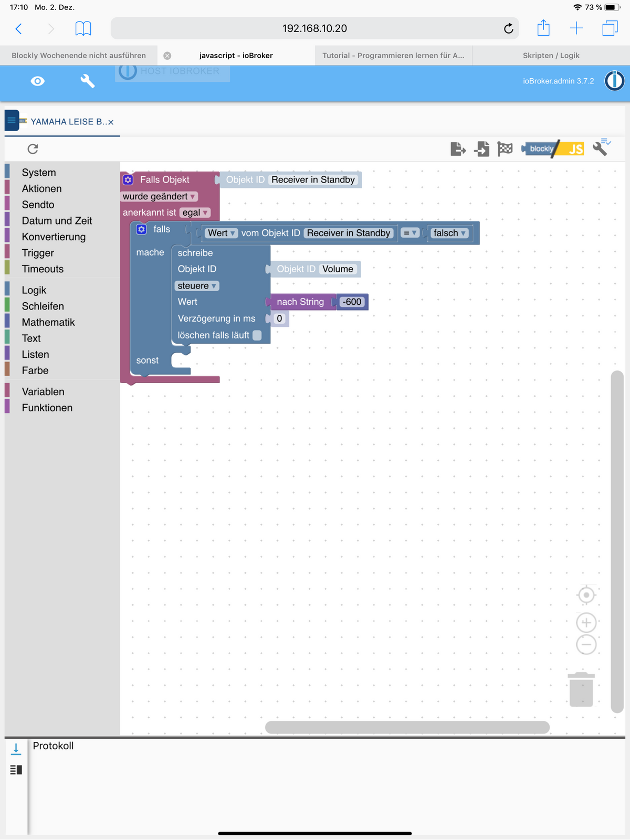
Task: Open Wert dropdown in condition block
Action: [222, 233]
